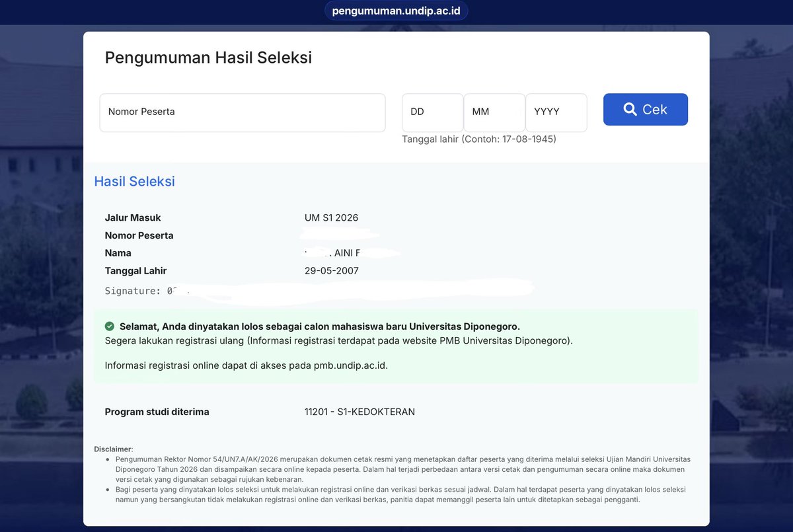Click the green success checkmark icon
This screenshot has height=532, width=793.
[x=110, y=326]
